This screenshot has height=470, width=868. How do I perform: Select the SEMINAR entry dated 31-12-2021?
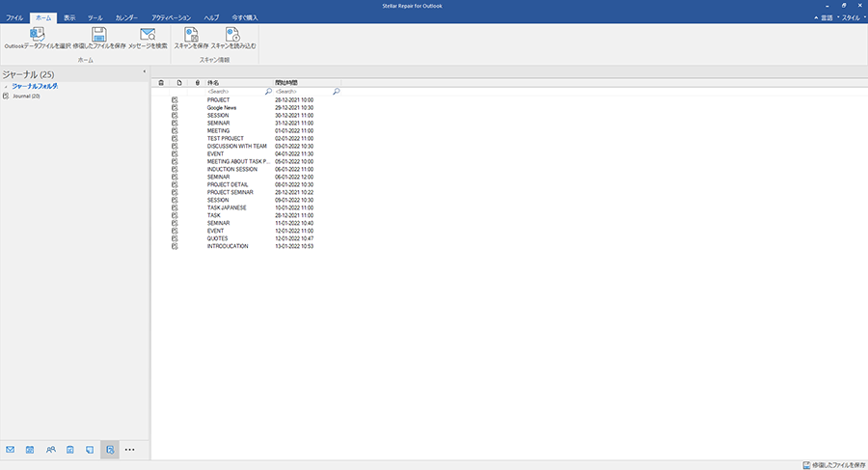pos(218,123)
